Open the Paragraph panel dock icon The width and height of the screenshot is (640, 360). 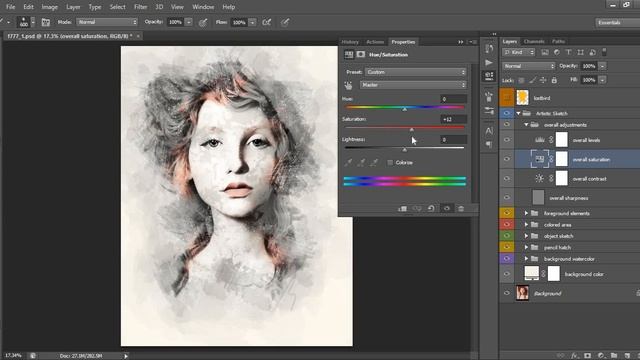(x=489, y=144)
